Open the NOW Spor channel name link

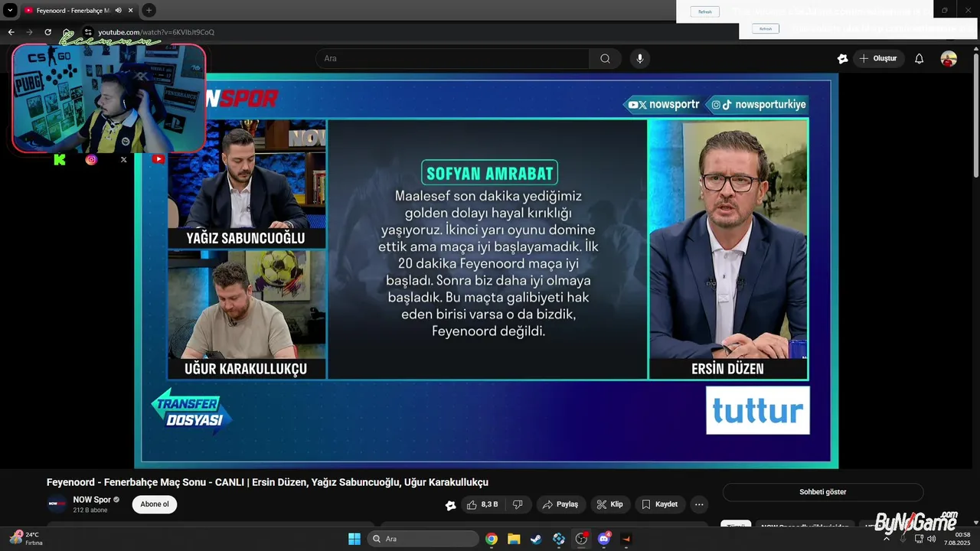pyautogui.click(x=92, y=500)
